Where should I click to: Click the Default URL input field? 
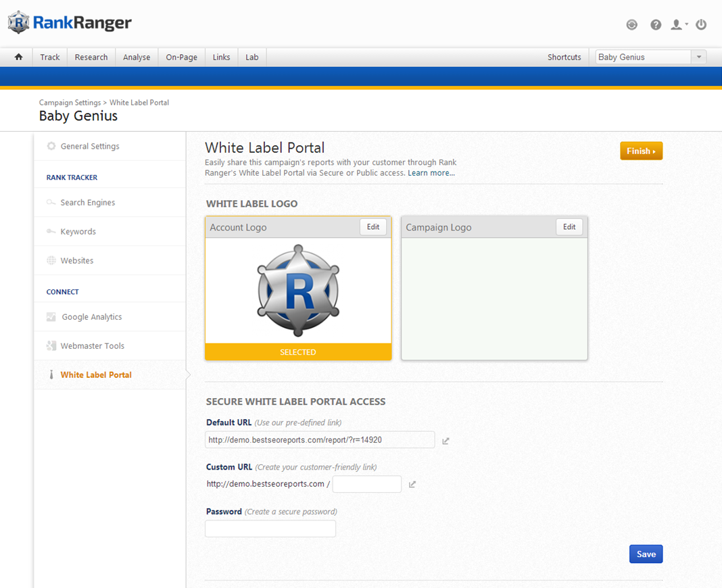point(320,440)
